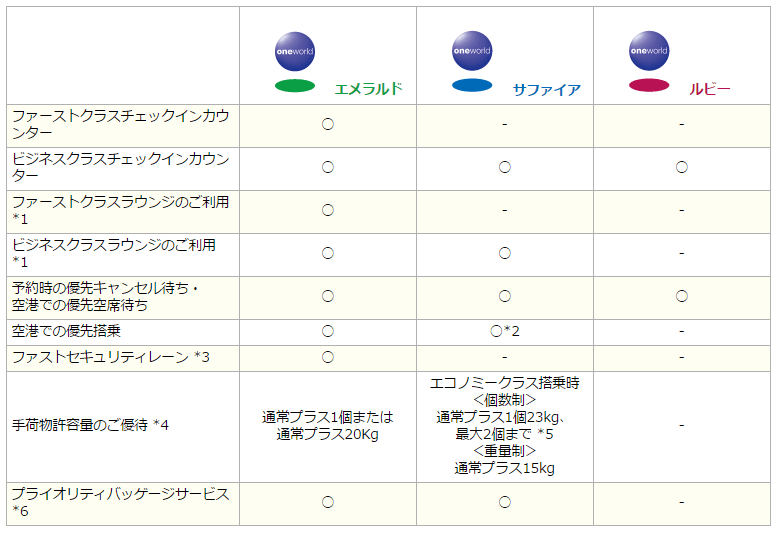
Task: Click the サファイア tier label
Action: click(546, 89)
